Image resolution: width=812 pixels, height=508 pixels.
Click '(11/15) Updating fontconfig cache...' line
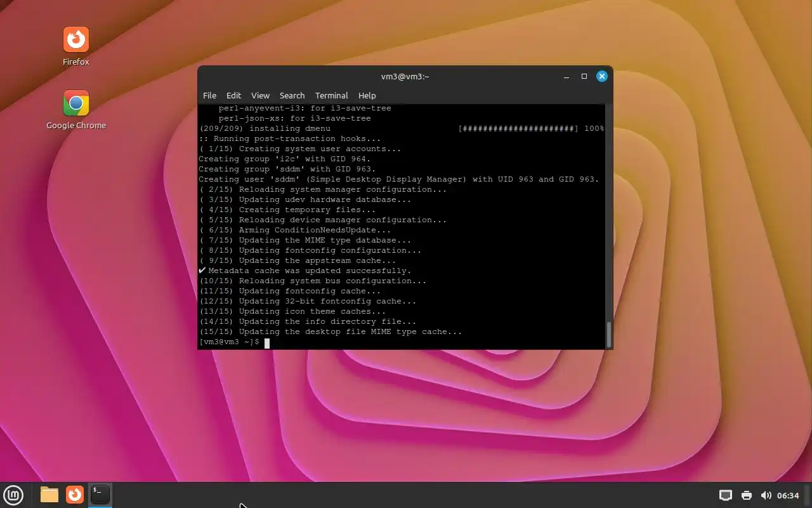click(x=290, y=291)
